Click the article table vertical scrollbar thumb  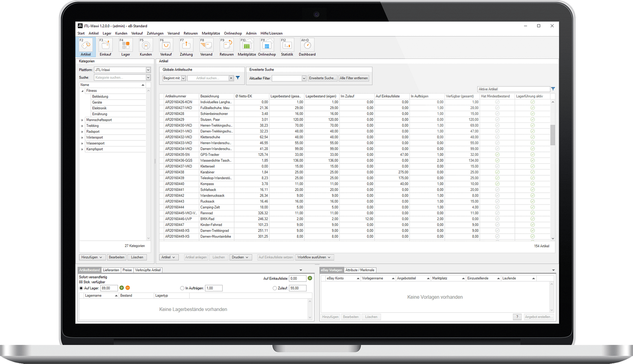pos(553,135)
